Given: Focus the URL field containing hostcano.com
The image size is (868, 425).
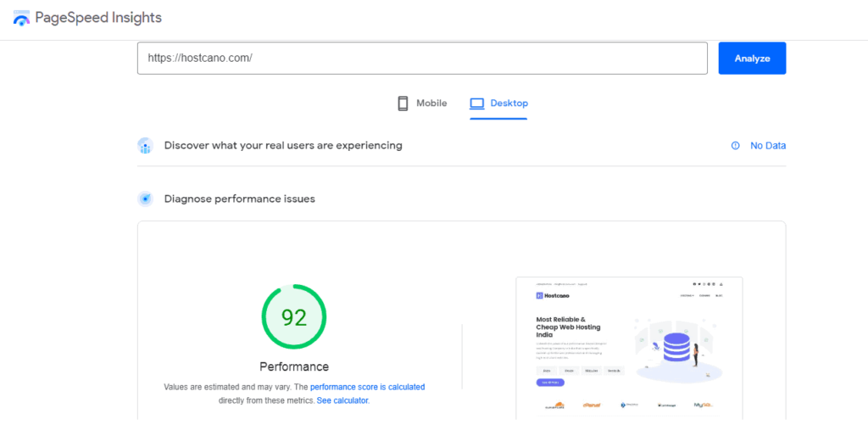Looking at the screenshot, I should (x=422, y=59).
